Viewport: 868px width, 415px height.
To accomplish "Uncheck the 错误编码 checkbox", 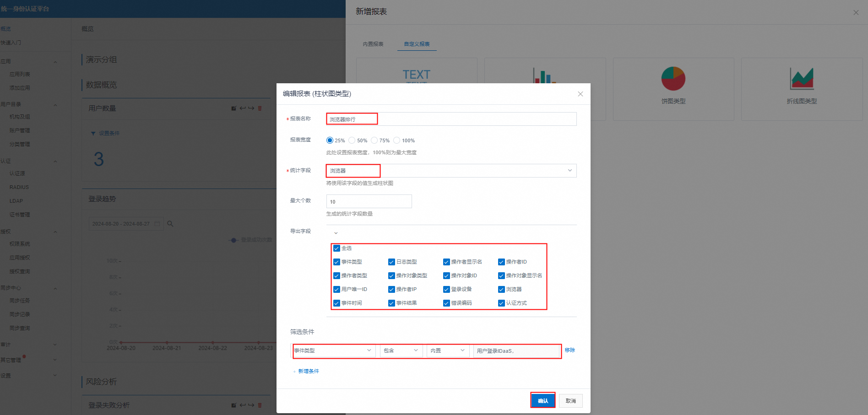I will 446,303.
